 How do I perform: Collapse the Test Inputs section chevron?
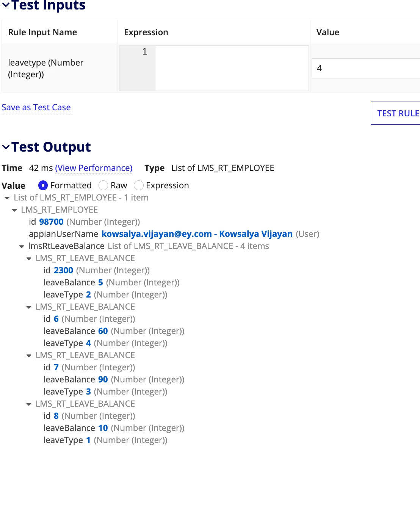coord(6,5)
